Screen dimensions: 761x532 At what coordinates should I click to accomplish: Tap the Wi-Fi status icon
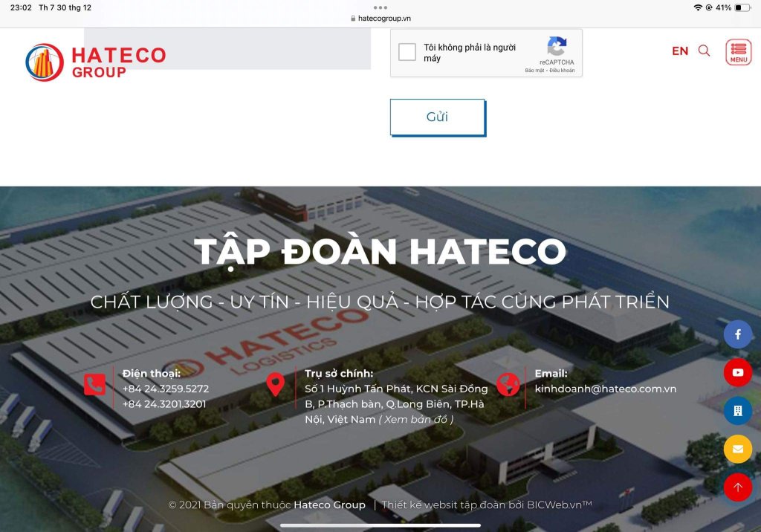point(698,7)
